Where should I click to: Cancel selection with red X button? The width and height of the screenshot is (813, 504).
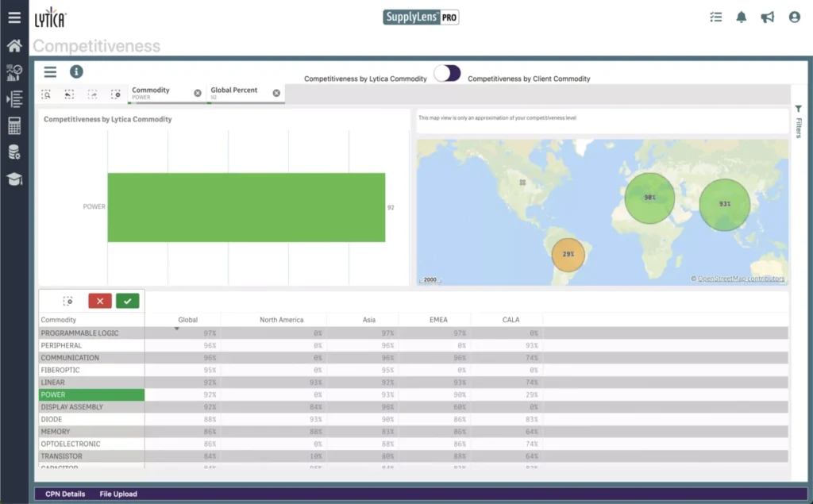point(100,301)
